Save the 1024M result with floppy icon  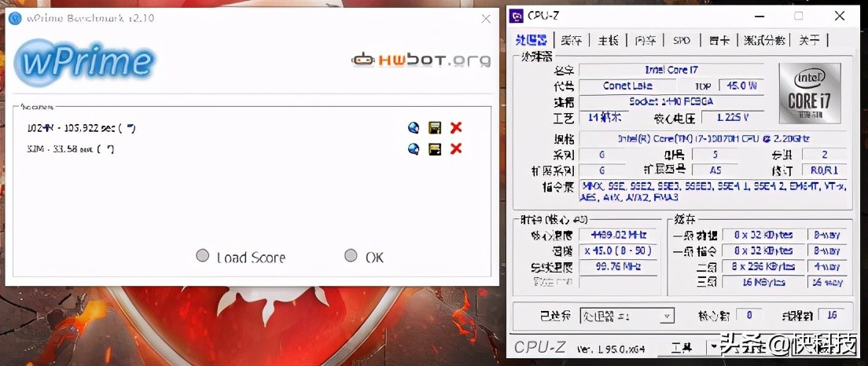tap(435, 128)
